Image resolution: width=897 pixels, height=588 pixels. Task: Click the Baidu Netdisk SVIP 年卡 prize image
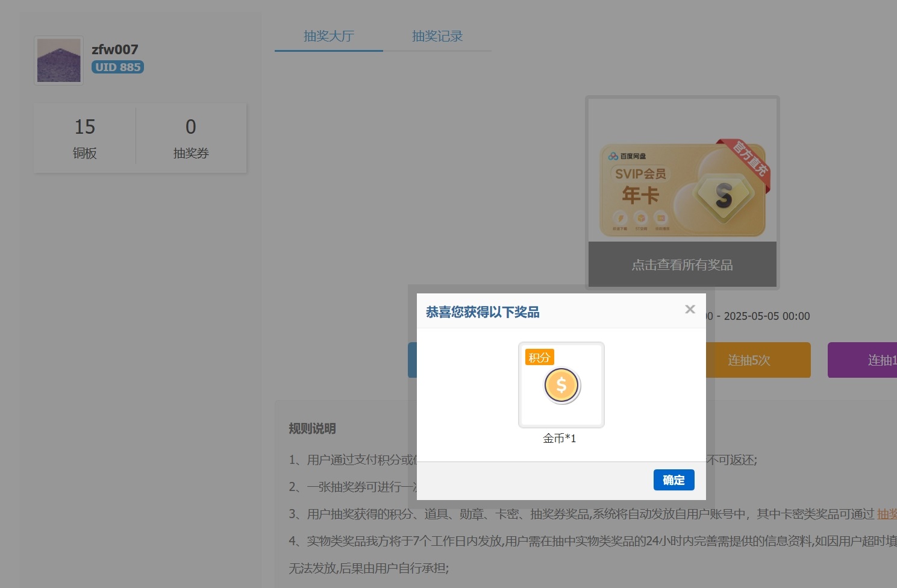pos(681,190)
